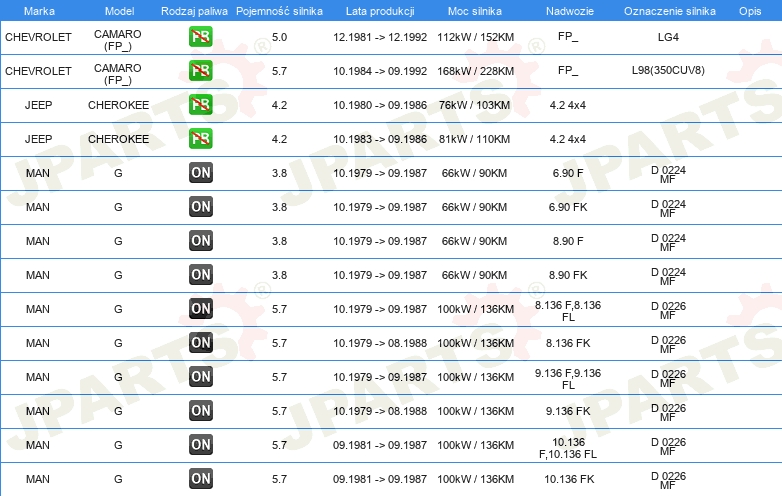Select the LG4 engine code cell
This screenshot has height=496, width=782.
click(x=668, y=37)
